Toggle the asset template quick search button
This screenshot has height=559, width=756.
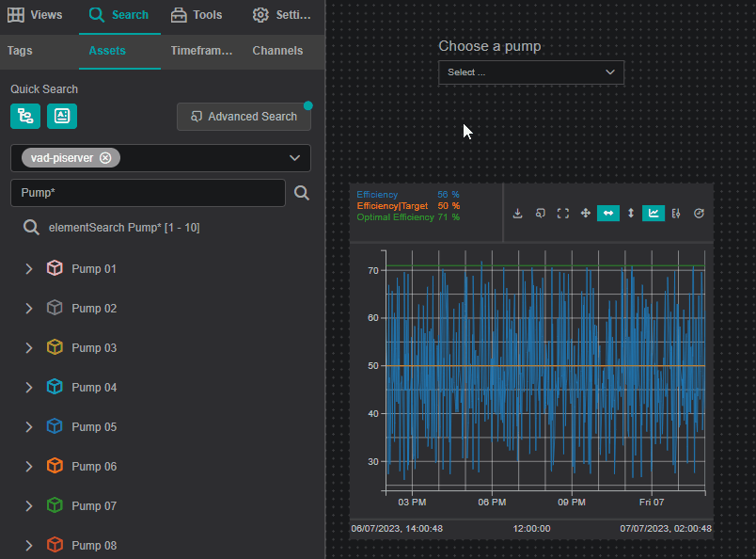tap(62, 116)
